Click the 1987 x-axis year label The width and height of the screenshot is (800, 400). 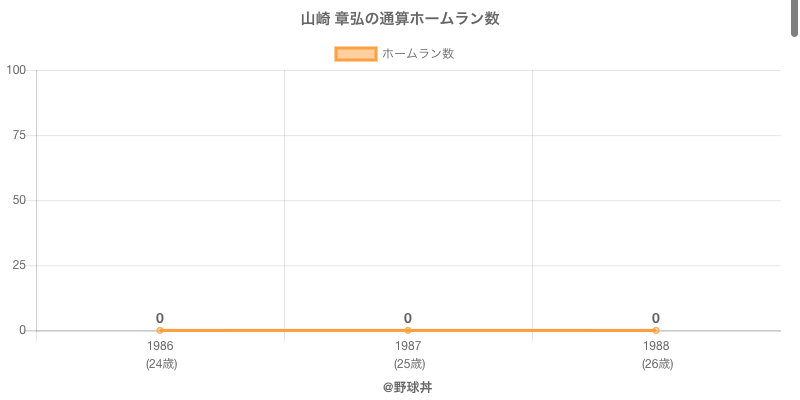coord(408,346)
